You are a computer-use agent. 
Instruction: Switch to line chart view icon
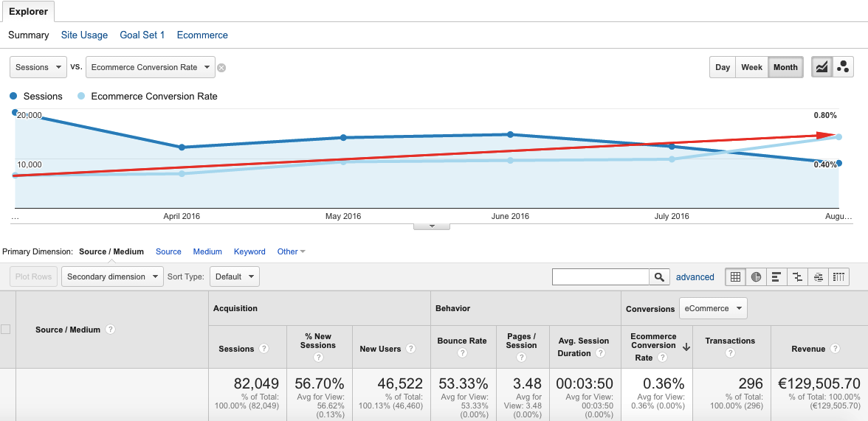tap(821, 67)
